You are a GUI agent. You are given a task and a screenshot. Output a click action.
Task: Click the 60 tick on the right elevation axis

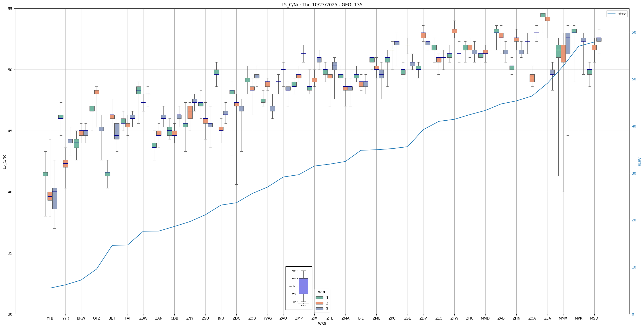(633, 32)
